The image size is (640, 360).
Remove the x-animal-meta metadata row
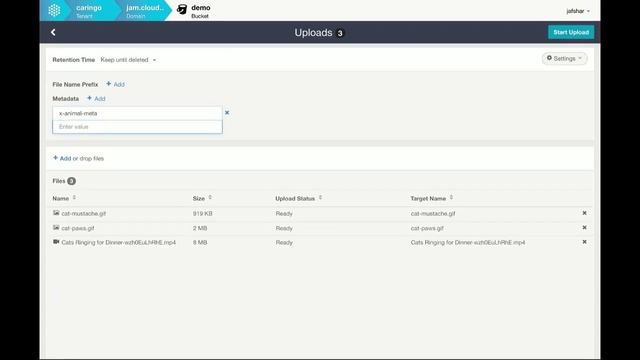point(227,113)
